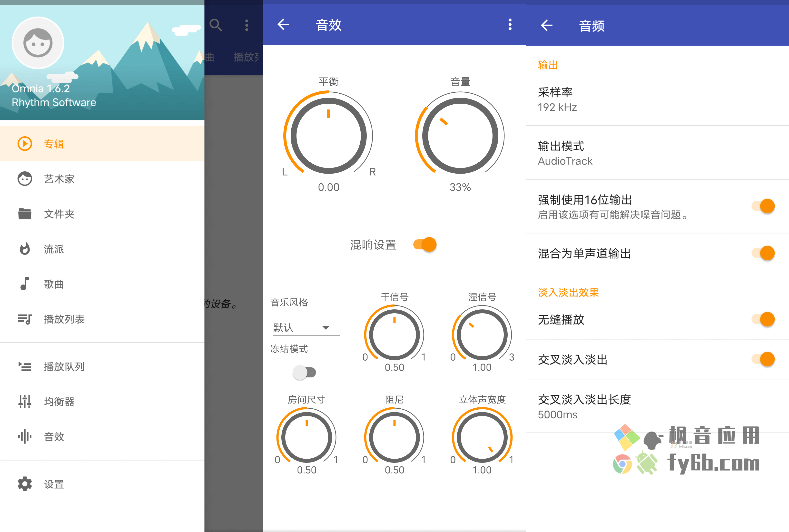Open overflow menu beside the search icon

click(247, 25)
